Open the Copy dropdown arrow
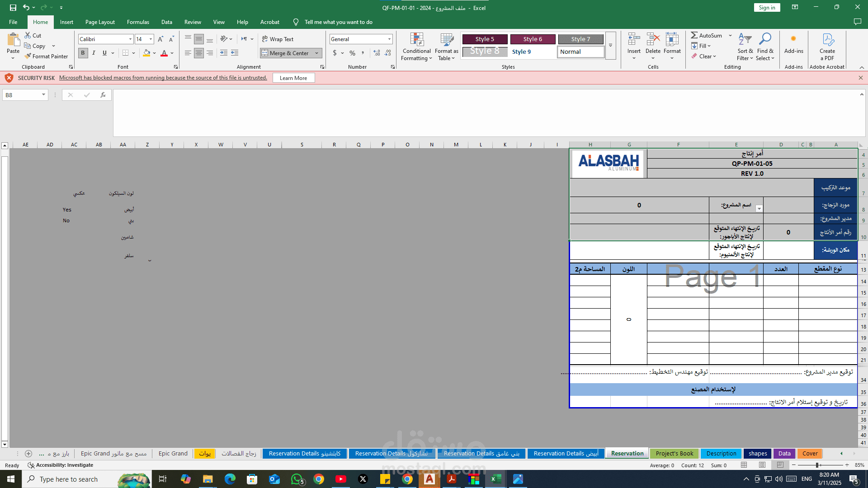 [x=53, y=46]
